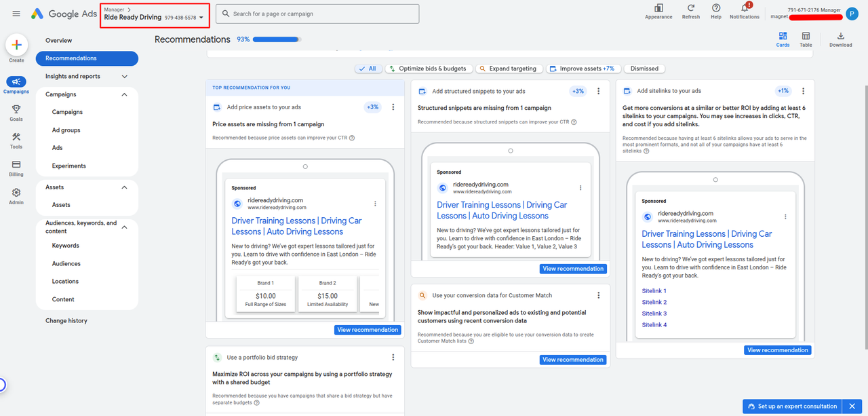This screenshot has width=868, height=416.
Task: Open Goals trophy icon
Action: click(x=16, y=112)
